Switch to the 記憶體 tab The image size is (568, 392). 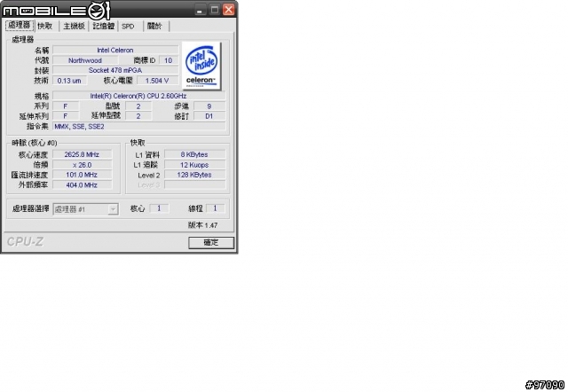[x=103, y=26]
